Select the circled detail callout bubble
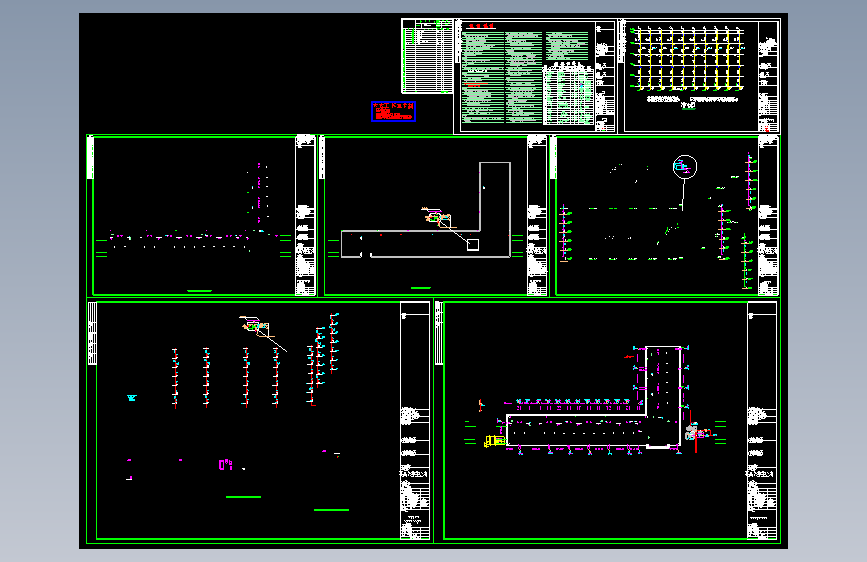 pyautogui.click(x=685, y=166)
